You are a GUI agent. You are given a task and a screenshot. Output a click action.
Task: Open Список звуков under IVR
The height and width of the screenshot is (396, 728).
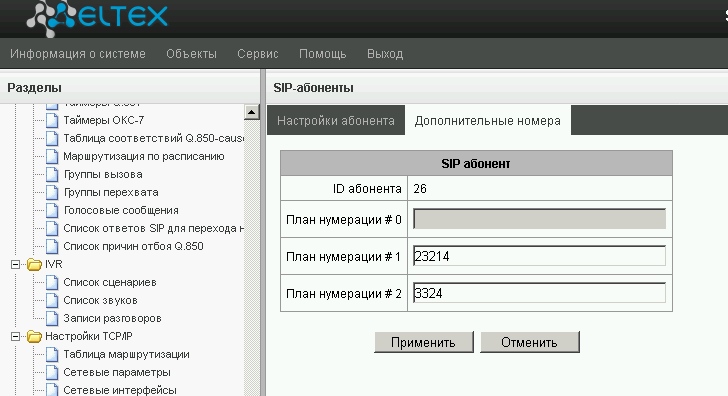tap(100, 300)
